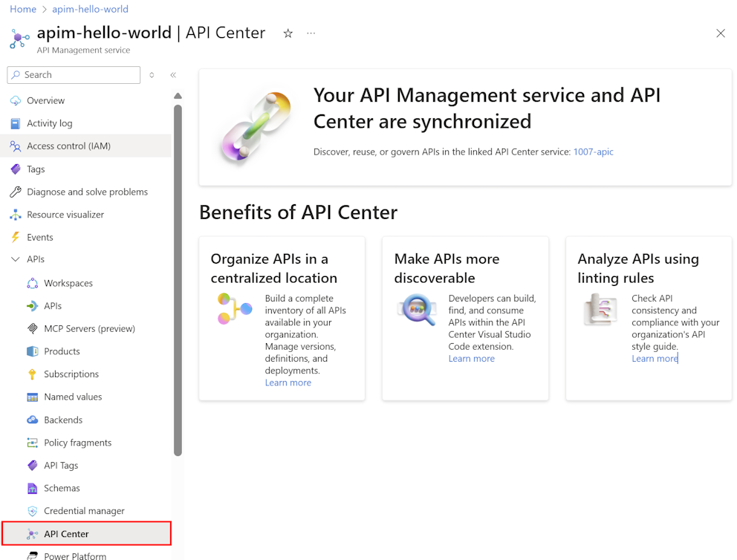This screenshot has height=560, width=737.
Task: Click the sidebar scroll up arrow
Action: 178,96
